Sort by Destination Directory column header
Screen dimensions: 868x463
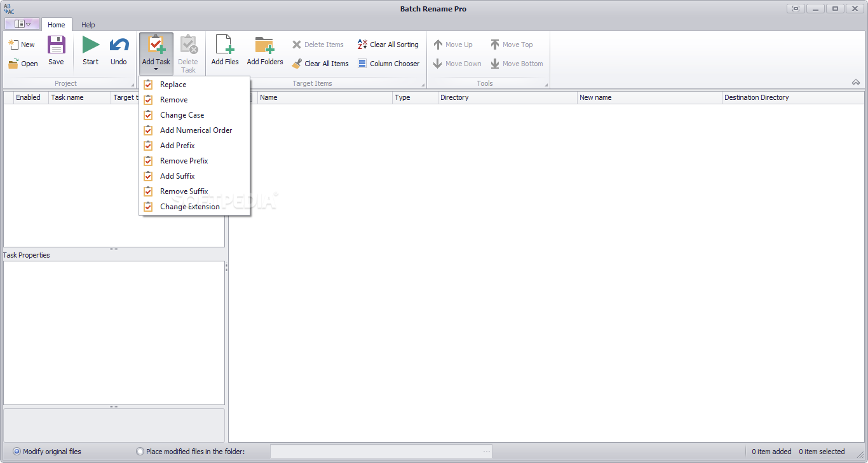click(x=793, y=97)
